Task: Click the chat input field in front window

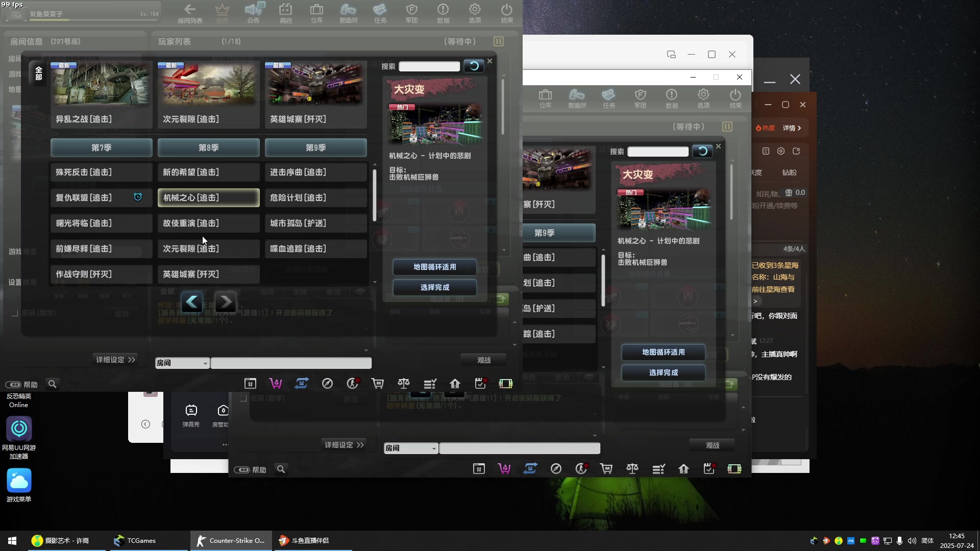Action: click(x=291, y=363)
